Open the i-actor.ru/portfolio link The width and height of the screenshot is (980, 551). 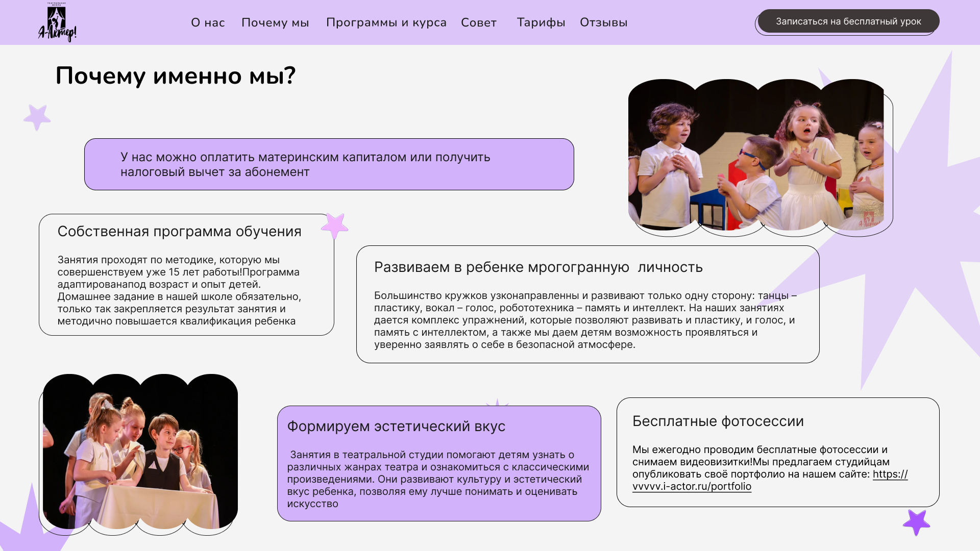pyautogui.click(x=693, y=486)
